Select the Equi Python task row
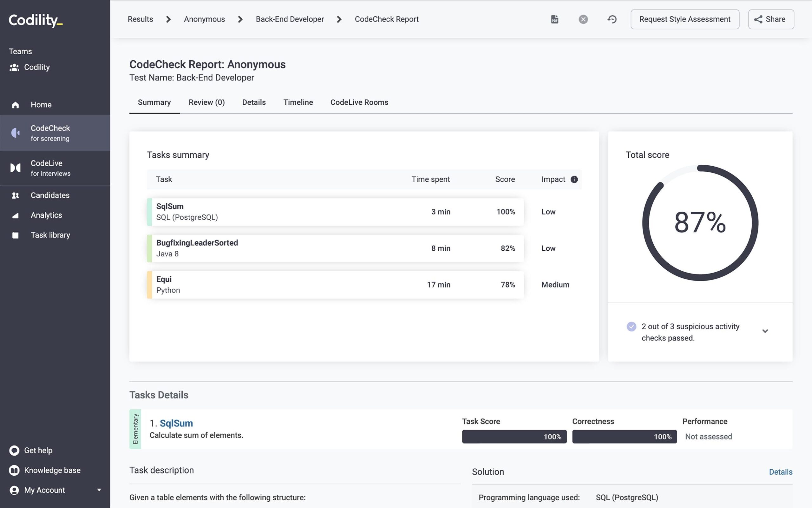 coord(335,285)
